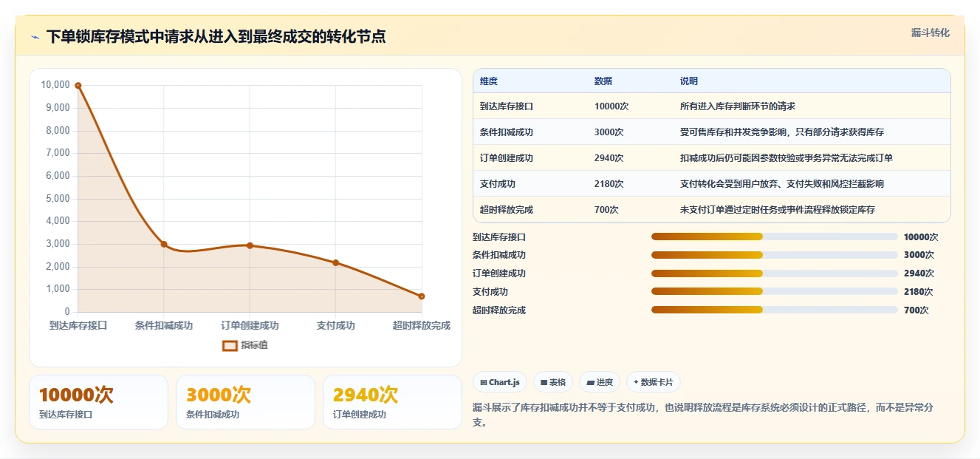Click table value 3000次
980x459 pixels.
tap(609, 132)
